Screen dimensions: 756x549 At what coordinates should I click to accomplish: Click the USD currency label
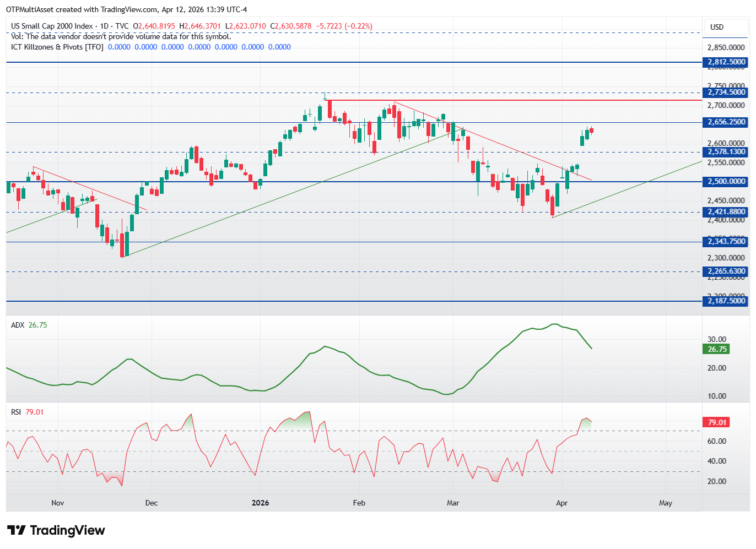[717, 27]
